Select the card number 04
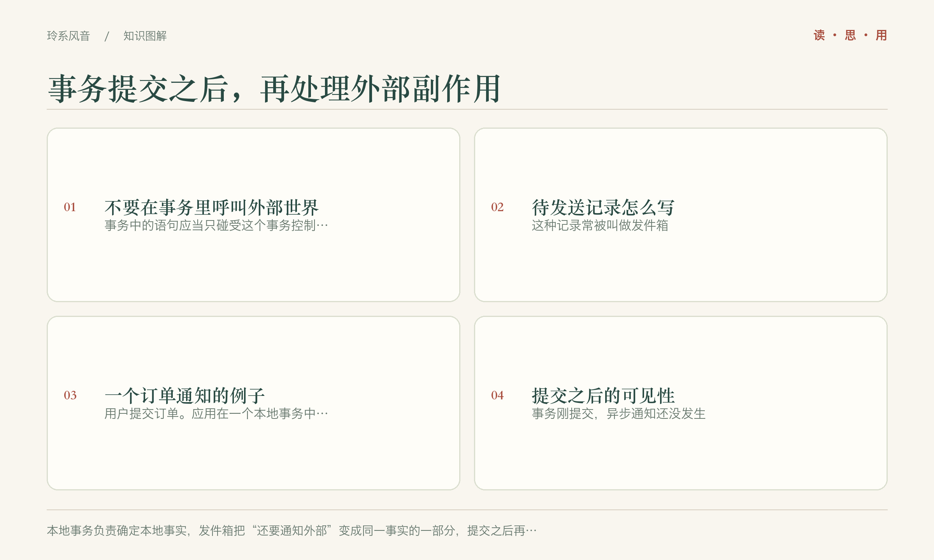934x560 pixels. tap(497, 395)
